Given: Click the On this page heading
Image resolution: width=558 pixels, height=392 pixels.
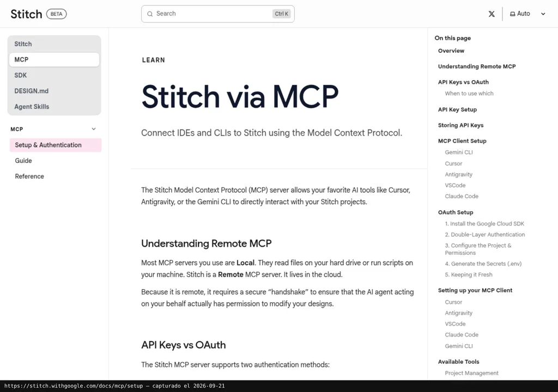Looking at the screenshot, I should tap(453, 38).
